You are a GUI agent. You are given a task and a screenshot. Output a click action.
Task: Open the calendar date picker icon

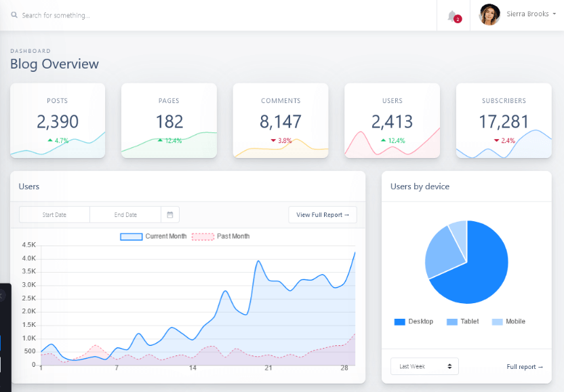click(x=169, y=215)
